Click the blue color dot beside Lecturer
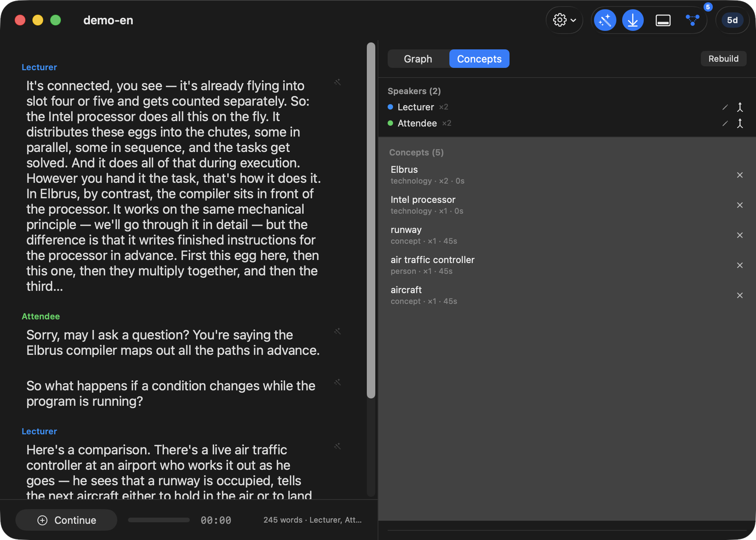Image resolution: width=756 pixels, height=540 pixels. 391,107
